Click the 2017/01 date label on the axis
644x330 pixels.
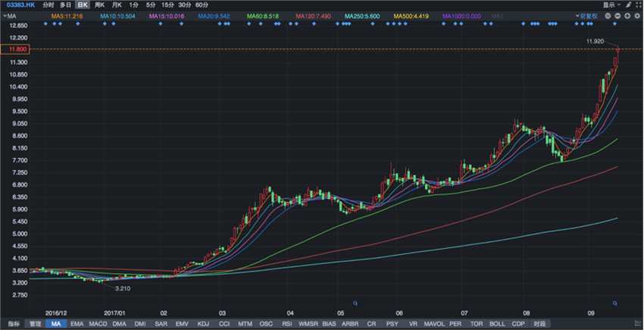tap(115, 313)
